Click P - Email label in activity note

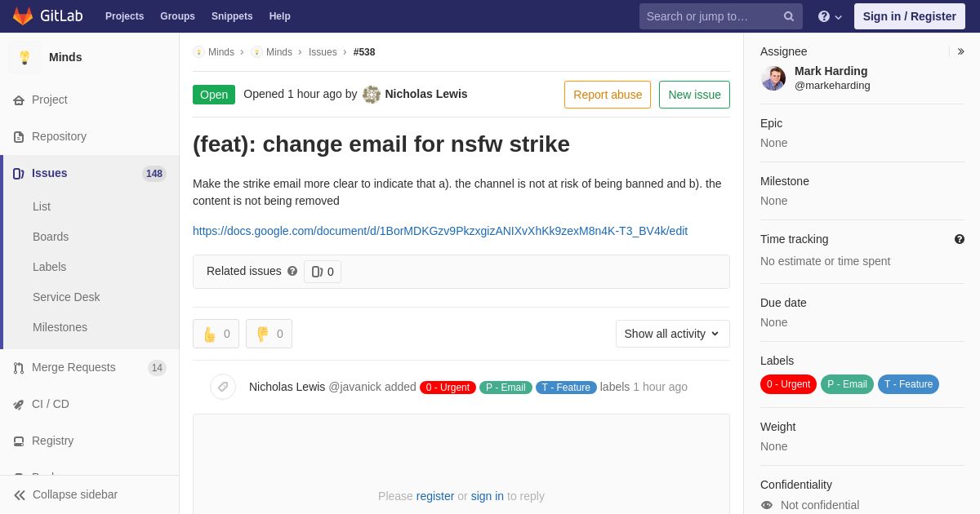pos(506,388)
